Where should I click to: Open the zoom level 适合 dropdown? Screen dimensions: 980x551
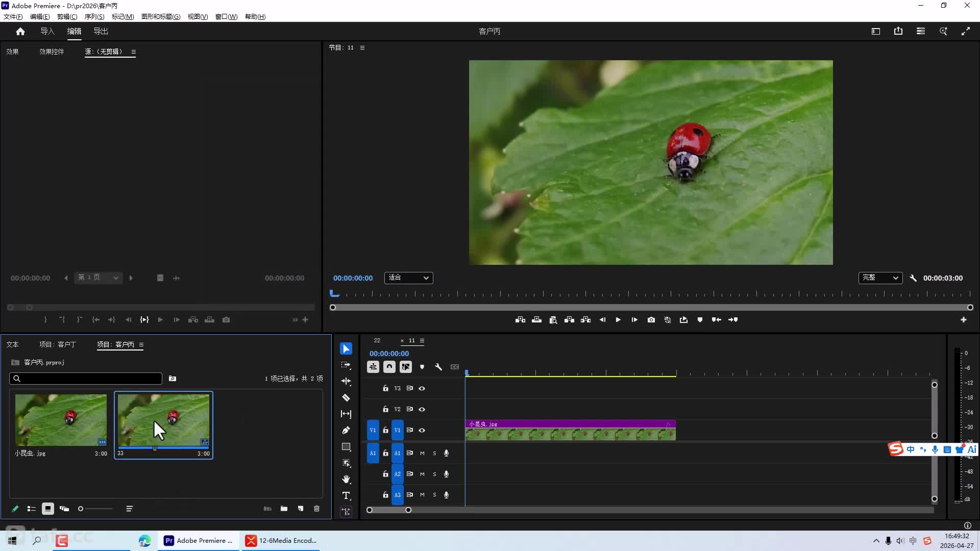pyautogui.click(x=408, y=278)
